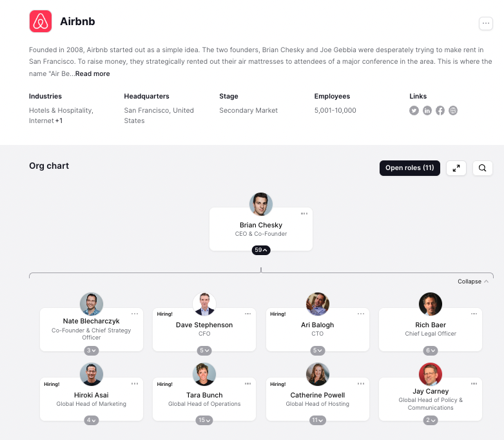Open Airbnb's website globe icon
The width and height of the screenshot is (504, 440).
[x=453, y=111]
